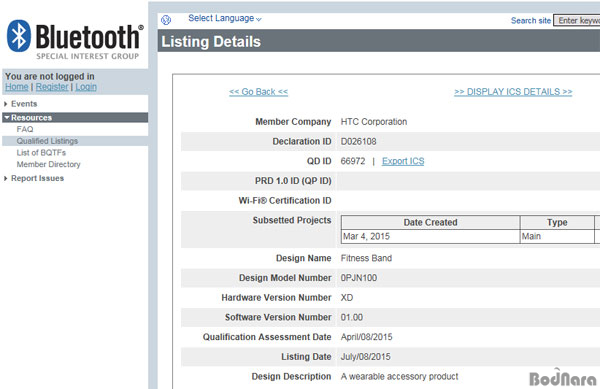Click the Home link
This screenshot has height=389, width=600.
click(16, 87)
